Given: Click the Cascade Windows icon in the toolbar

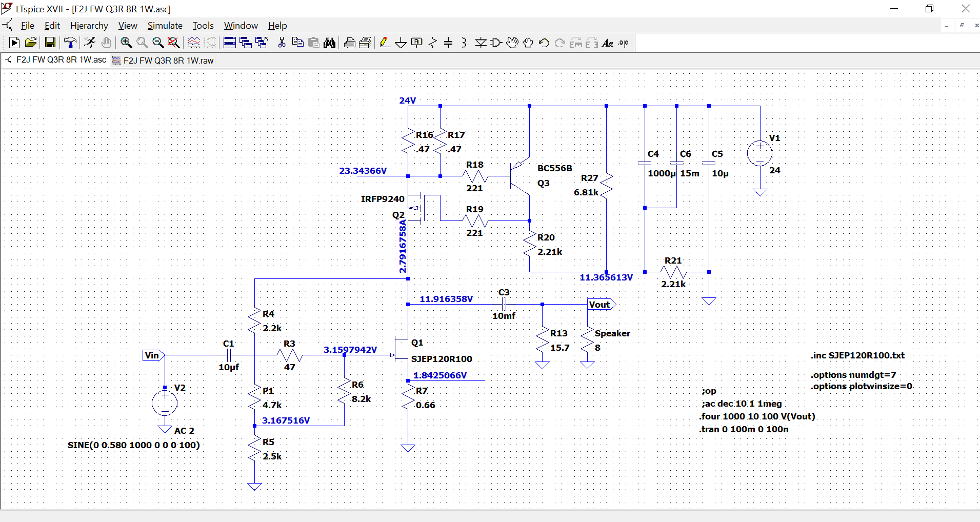Looking at the screenshot, I should click(246, 43).
